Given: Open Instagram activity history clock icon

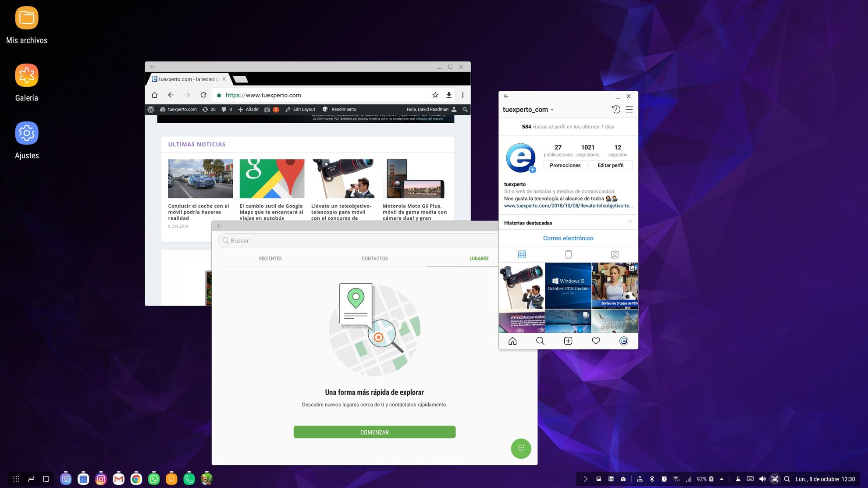Looking at the screenshot, I should coord(616,110).
